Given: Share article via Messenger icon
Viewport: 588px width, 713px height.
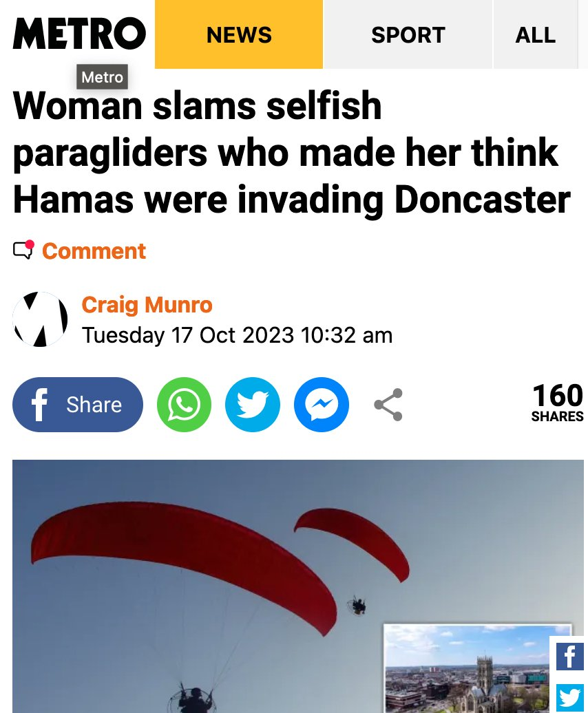Looking at the screenshot, I should 322,405.
